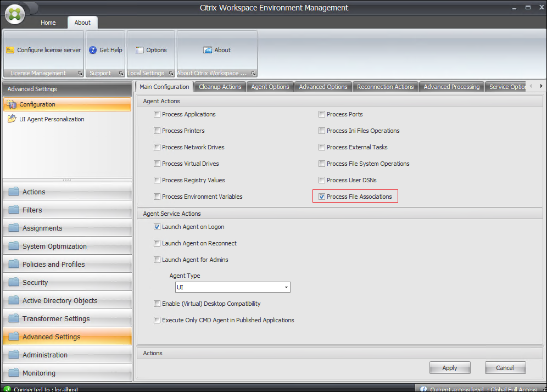The image size is (547, 392).
Task: Click the Configure license server icon
Action: pyautogui.click(x=10, y=50)
